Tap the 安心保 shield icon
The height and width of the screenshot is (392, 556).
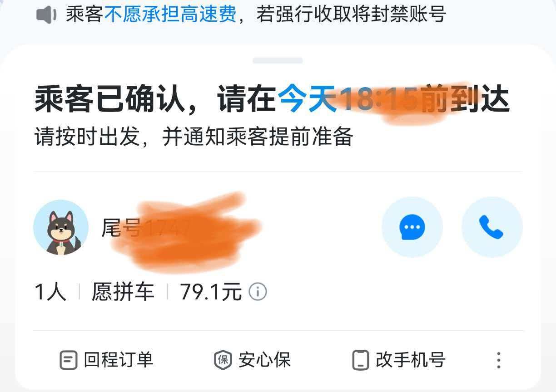(223, 361)
